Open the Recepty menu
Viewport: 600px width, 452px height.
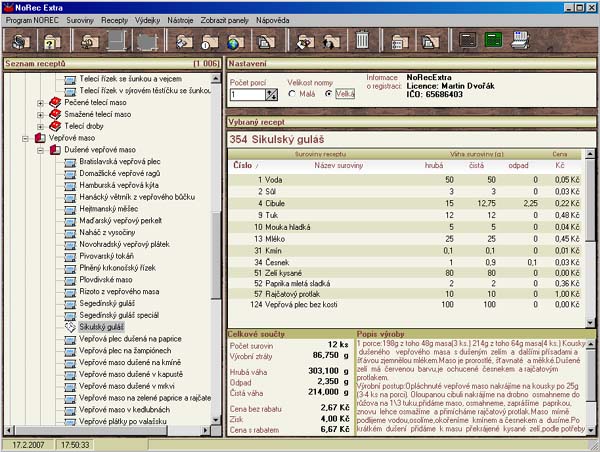coord(114,19)
